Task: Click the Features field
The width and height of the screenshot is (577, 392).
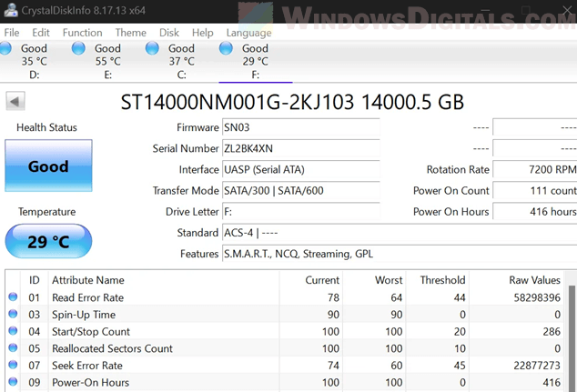Action: coord(400,254)
